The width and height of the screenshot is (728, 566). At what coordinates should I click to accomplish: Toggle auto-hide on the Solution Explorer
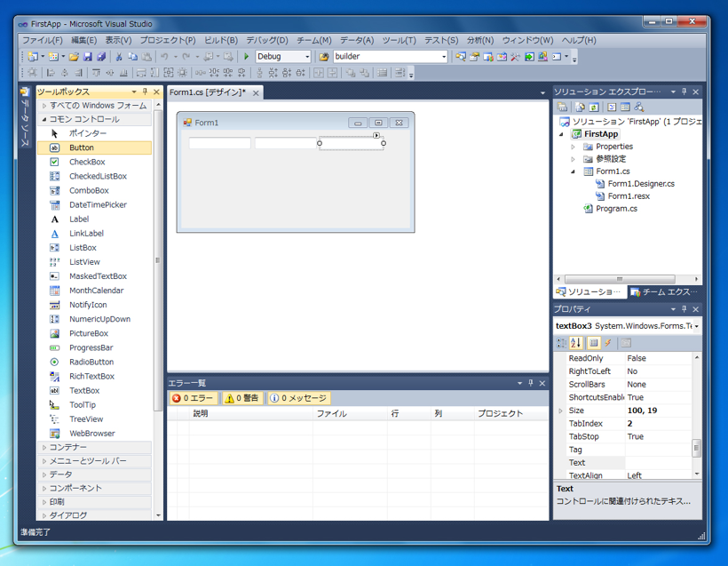click(682, 91)
